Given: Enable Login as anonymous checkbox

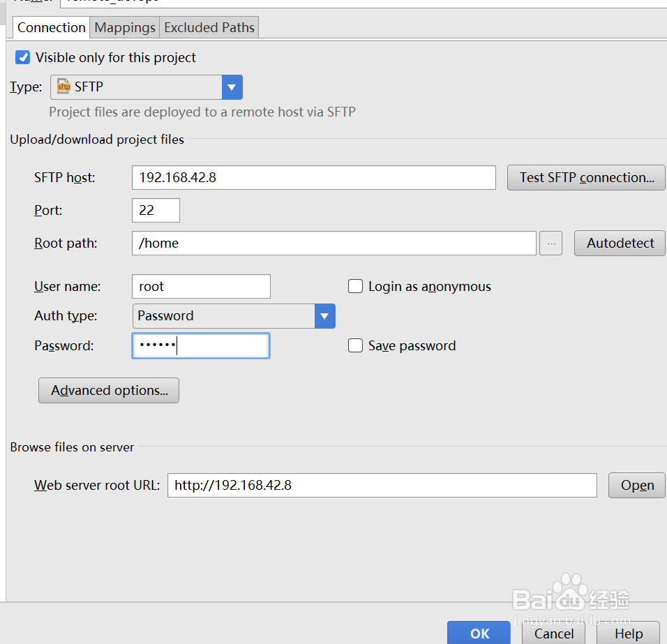Looking at the screenshot, I should (x=356, y=286).
